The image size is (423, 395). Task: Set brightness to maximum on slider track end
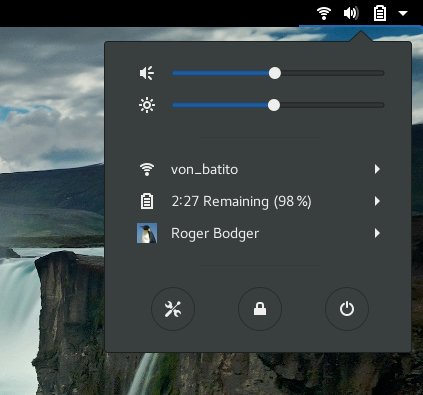[x=383, y=105]
